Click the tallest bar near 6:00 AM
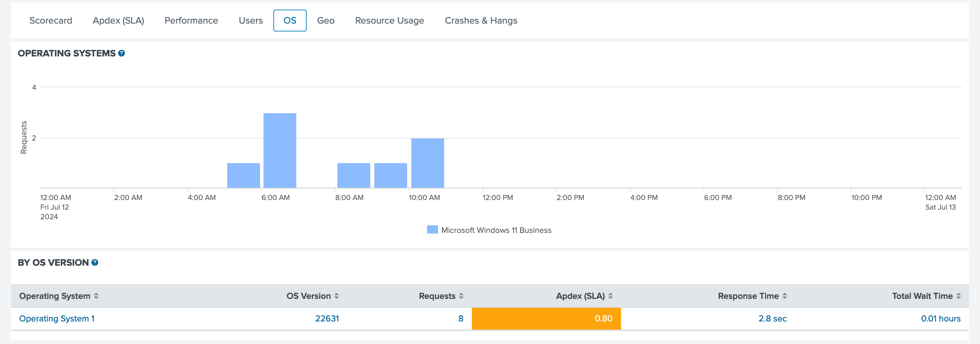 click(280, 150)
